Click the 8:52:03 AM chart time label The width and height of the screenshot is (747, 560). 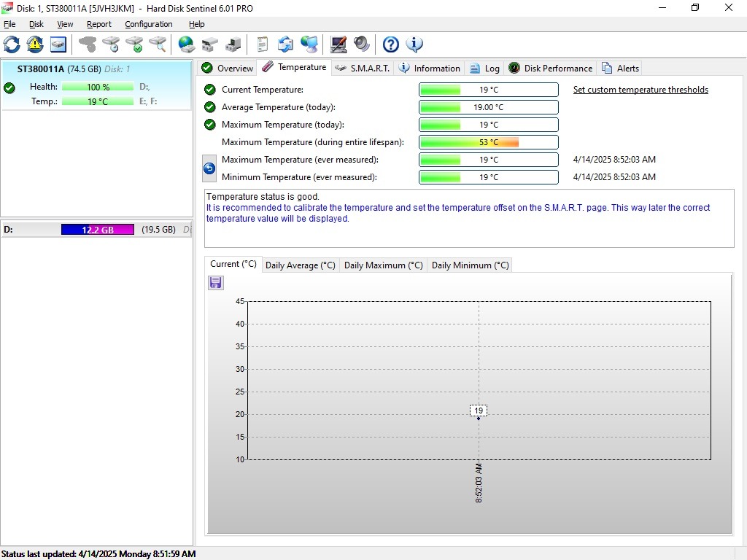pos(479,483)
